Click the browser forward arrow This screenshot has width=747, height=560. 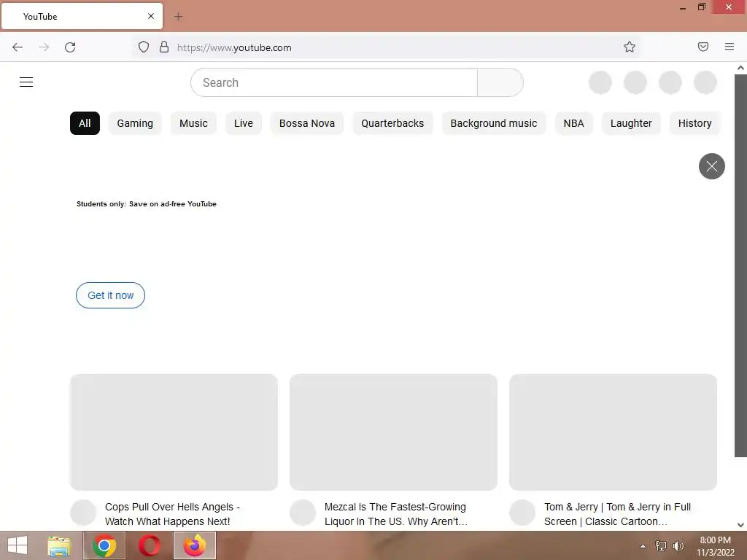[44, 47]
